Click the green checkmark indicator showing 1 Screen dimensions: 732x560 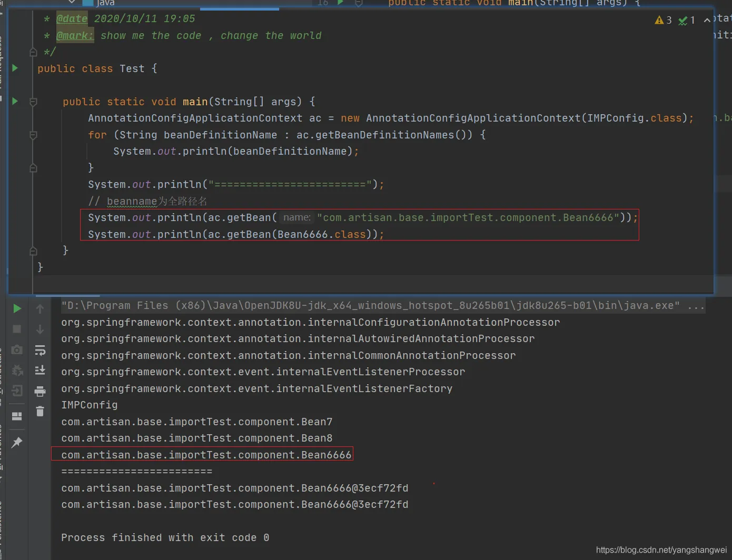coord(687,20)
